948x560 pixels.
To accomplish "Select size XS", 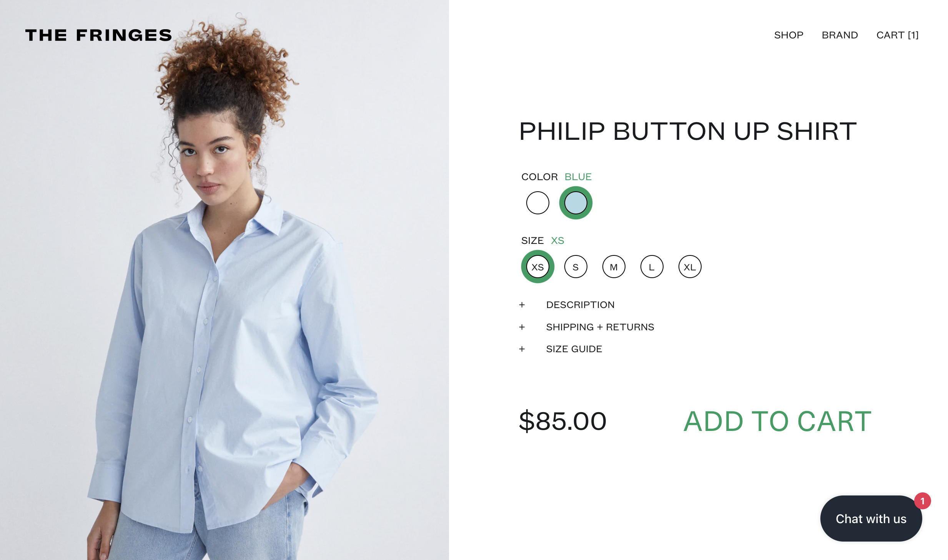I will point(537,267).
